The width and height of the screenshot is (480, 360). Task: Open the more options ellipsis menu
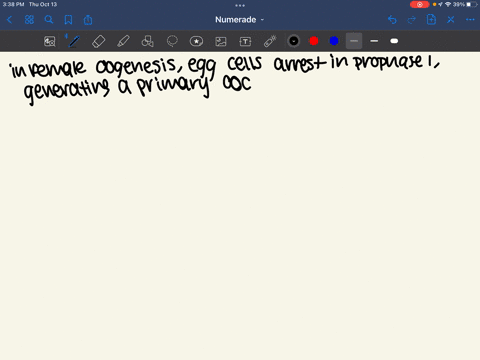coord(470,20)
